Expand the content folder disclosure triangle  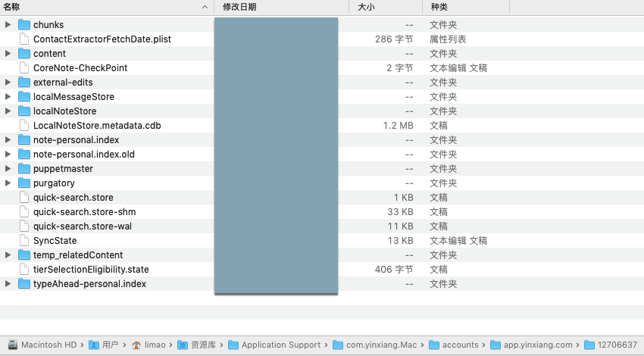(8, 53)
